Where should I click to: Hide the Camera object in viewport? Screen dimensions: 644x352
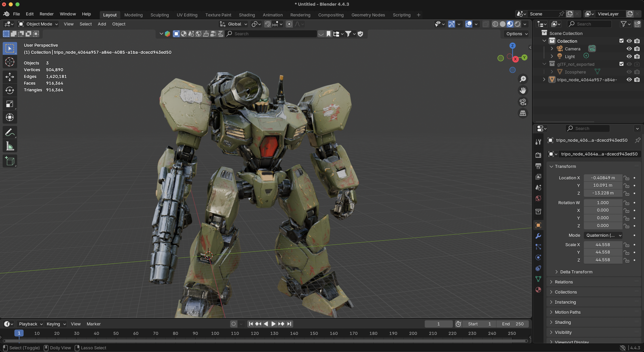tap(629, 49)
